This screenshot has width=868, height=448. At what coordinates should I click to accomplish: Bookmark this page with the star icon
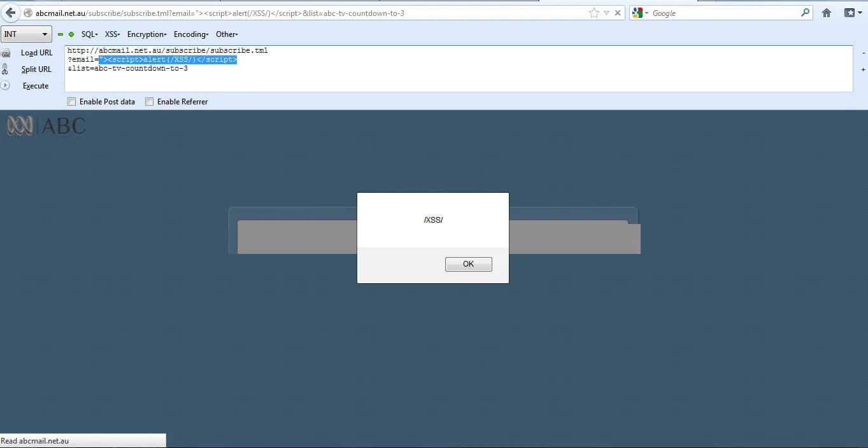pos(594,13)
